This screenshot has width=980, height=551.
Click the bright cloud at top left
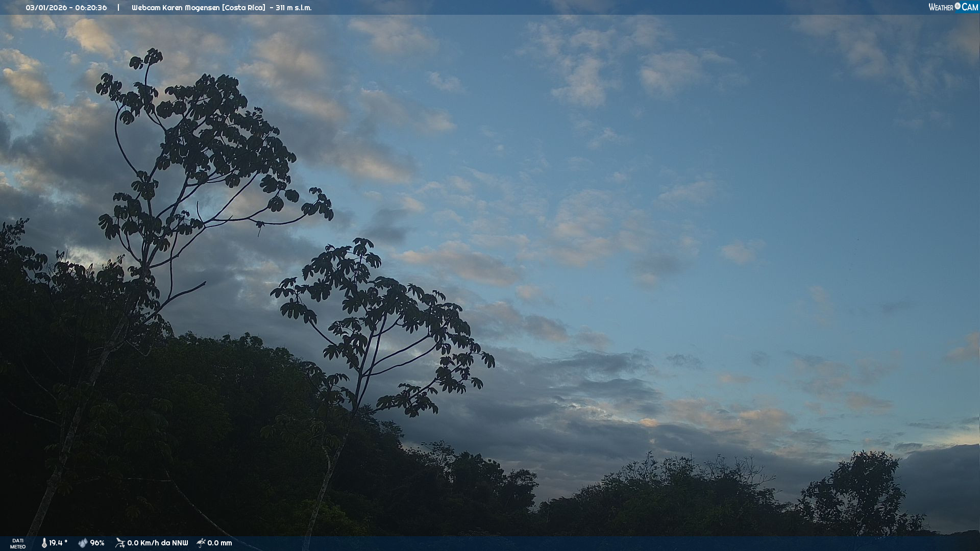[92, 36]
